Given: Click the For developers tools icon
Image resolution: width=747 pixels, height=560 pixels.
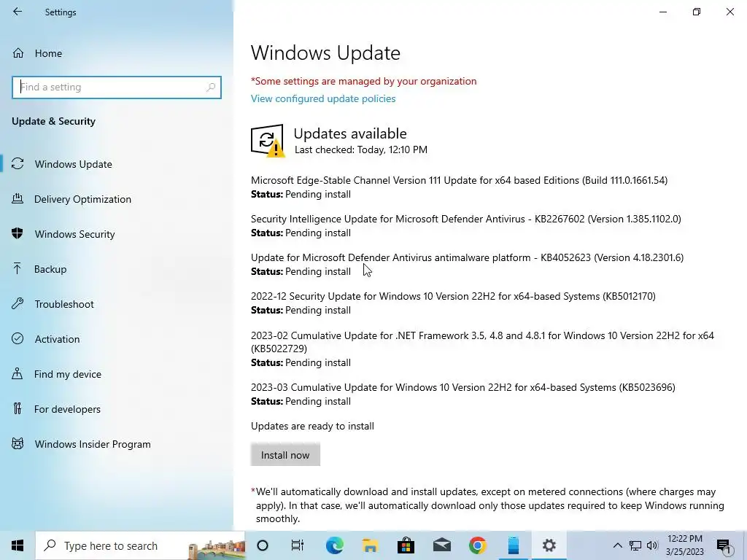Looking at the screenshot, I should 18,408.
